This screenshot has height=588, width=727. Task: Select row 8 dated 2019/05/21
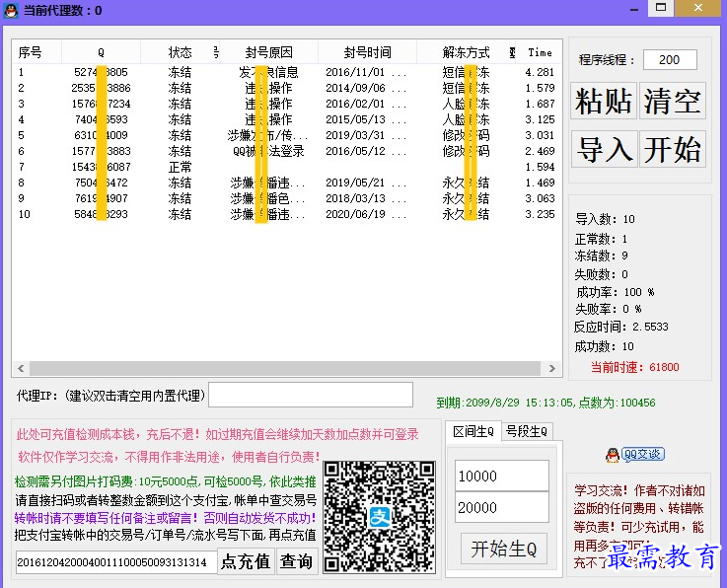click(286, 183)
